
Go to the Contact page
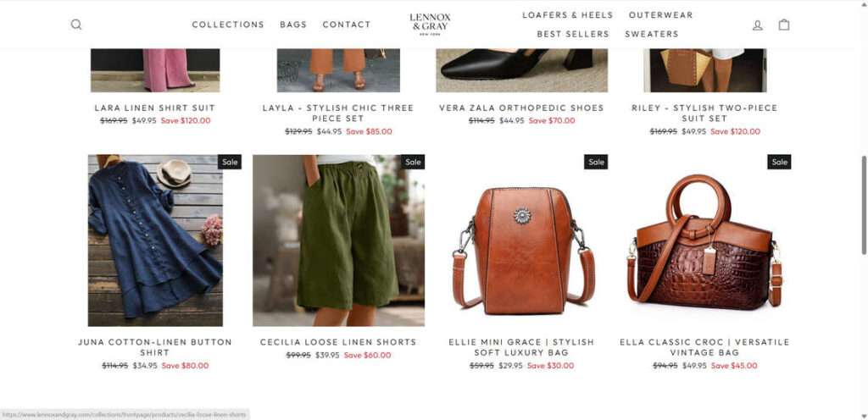(347, 25)
